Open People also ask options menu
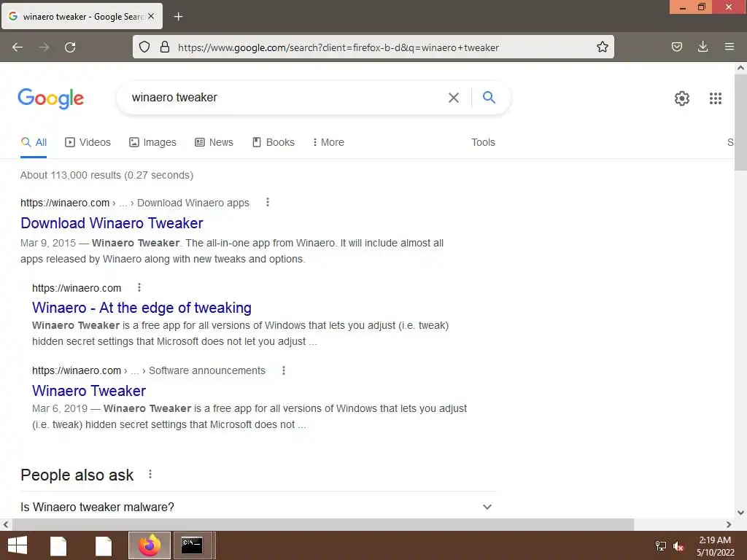 (x=150, y=474)
